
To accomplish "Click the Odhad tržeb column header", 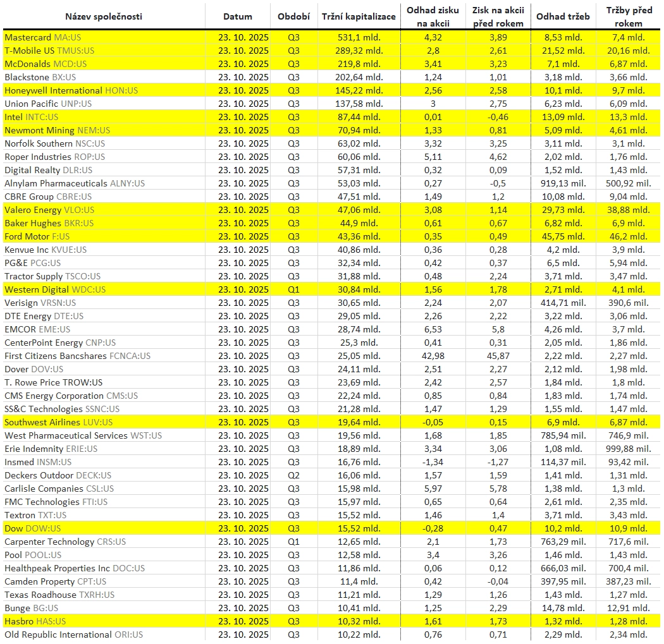I will click(563, 16).
